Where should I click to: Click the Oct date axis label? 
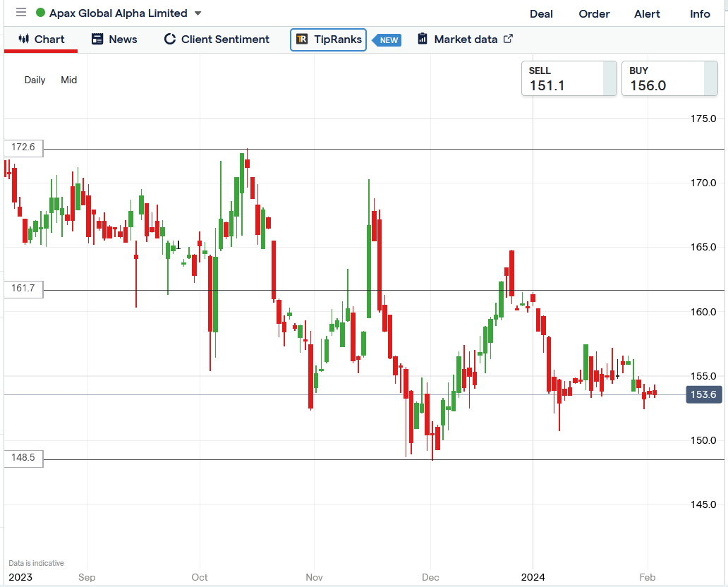200,577
